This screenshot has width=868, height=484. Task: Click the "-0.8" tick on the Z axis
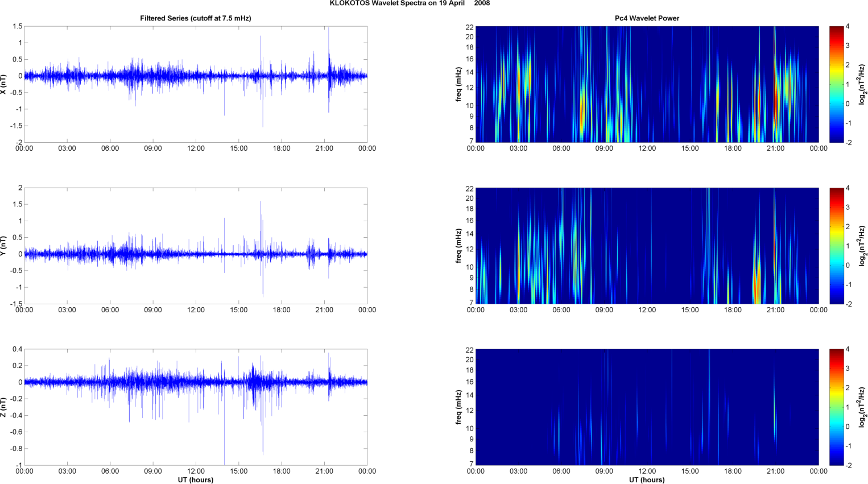pyautogui.click(x=16, y=449)
